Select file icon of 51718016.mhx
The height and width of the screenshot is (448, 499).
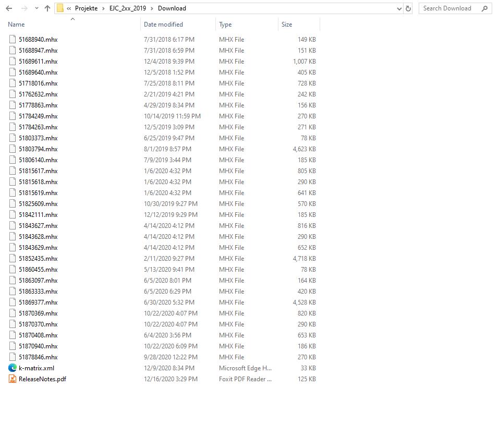pos(13,83)
